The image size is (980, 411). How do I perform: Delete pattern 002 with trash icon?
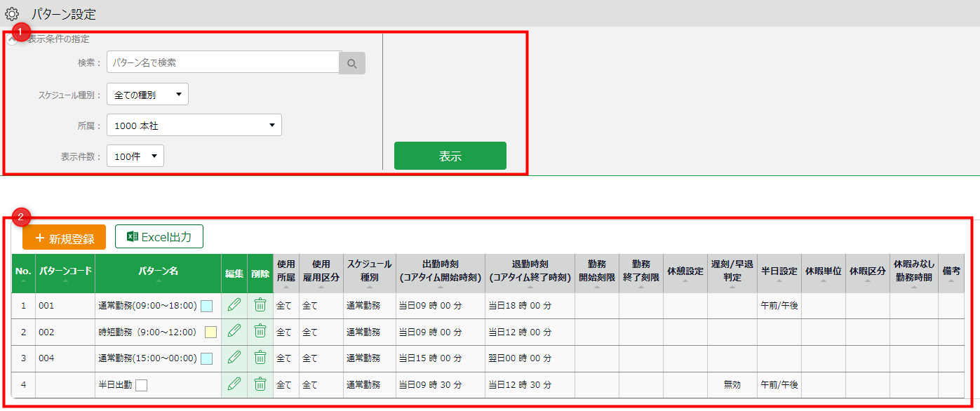point(260,331)
